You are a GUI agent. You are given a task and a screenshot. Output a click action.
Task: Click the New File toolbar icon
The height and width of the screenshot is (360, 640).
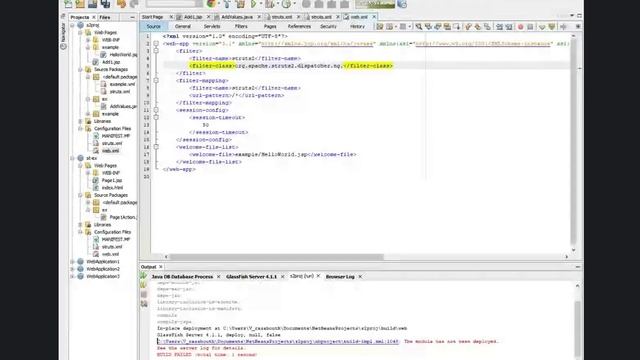(68, 4)
